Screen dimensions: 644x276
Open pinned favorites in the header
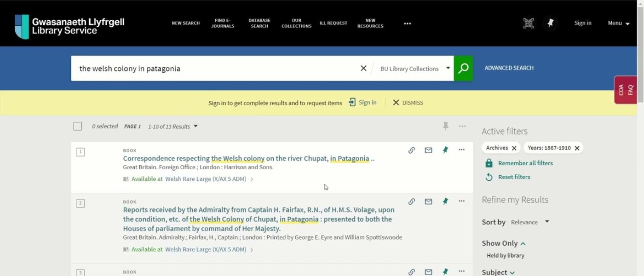tap(550, 23)
